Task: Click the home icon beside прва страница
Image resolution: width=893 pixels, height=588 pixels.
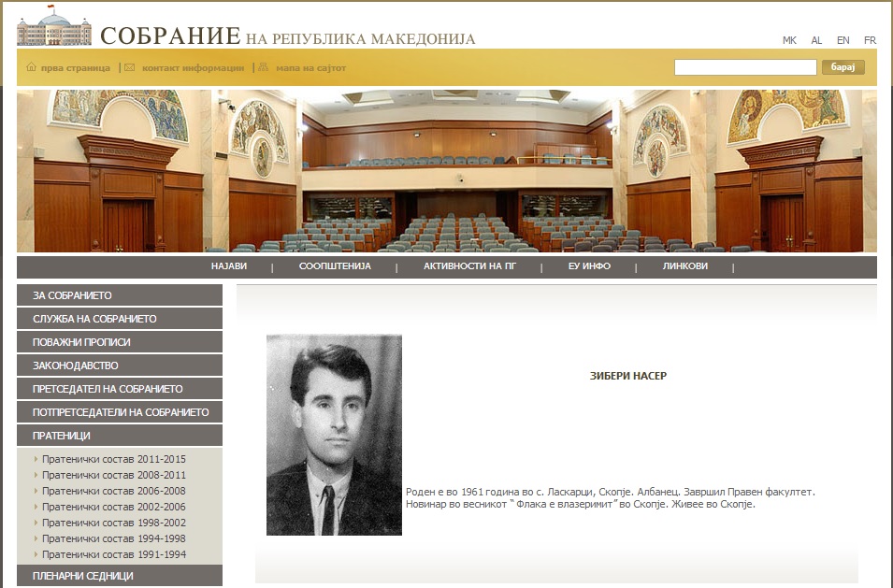Action: click(31, 67)
